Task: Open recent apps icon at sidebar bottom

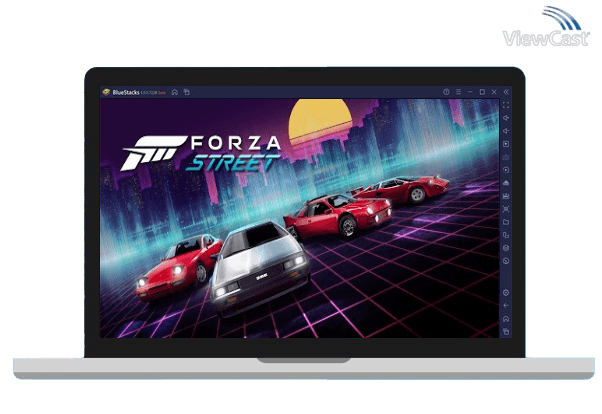Action: pyautogui.click(x=506, y=331)
